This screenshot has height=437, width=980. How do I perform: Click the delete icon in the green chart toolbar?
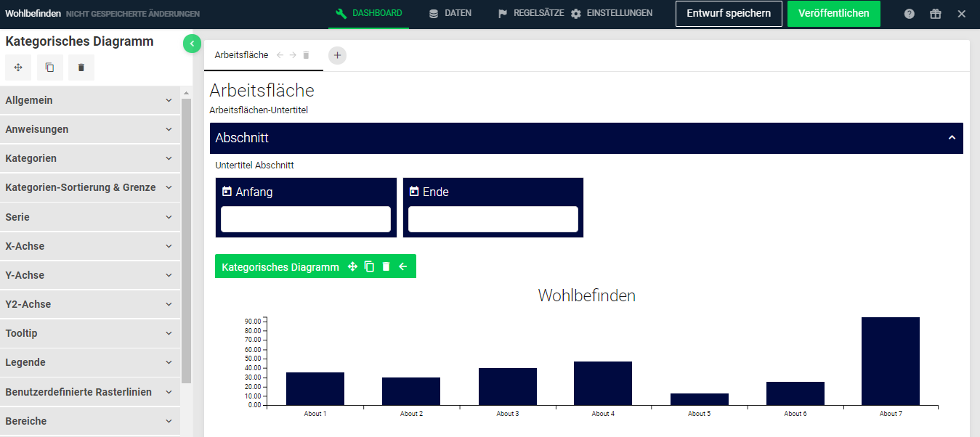coord(386,266)
